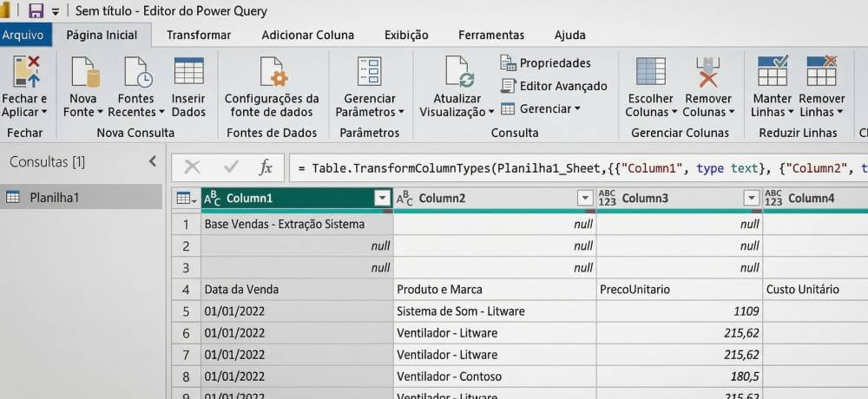Switch to the Exibição tab
This screenshot has width=868, height=399.
(x=406, y=35)
